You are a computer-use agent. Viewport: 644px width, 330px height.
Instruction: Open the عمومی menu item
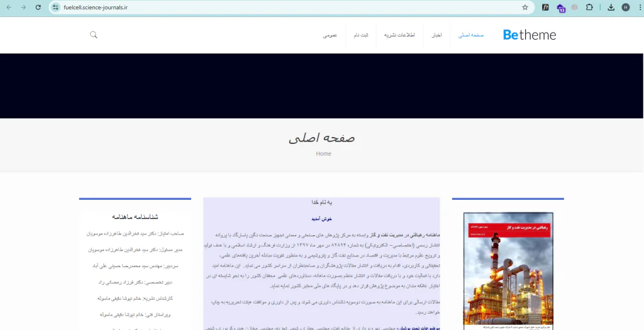[x=330, y=35]
